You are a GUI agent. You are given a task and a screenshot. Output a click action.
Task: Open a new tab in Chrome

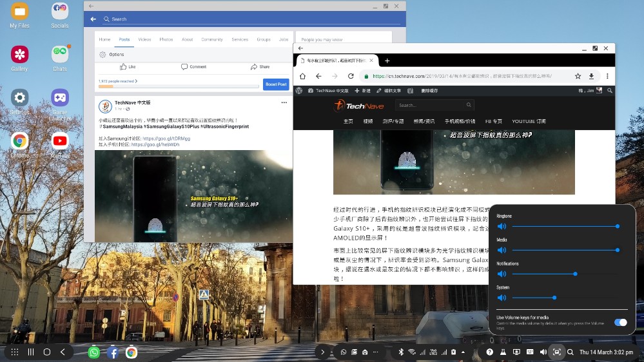coord(387,61)
